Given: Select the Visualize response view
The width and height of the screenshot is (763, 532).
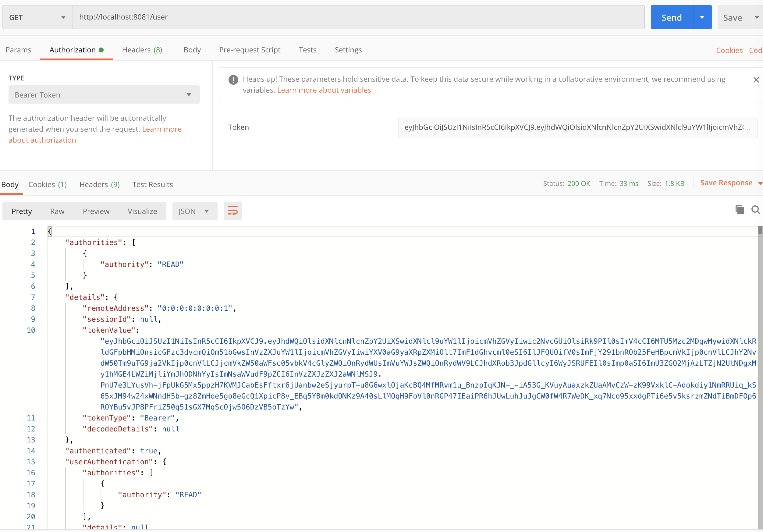Looking at the screenshot, I should pos(142,211).
